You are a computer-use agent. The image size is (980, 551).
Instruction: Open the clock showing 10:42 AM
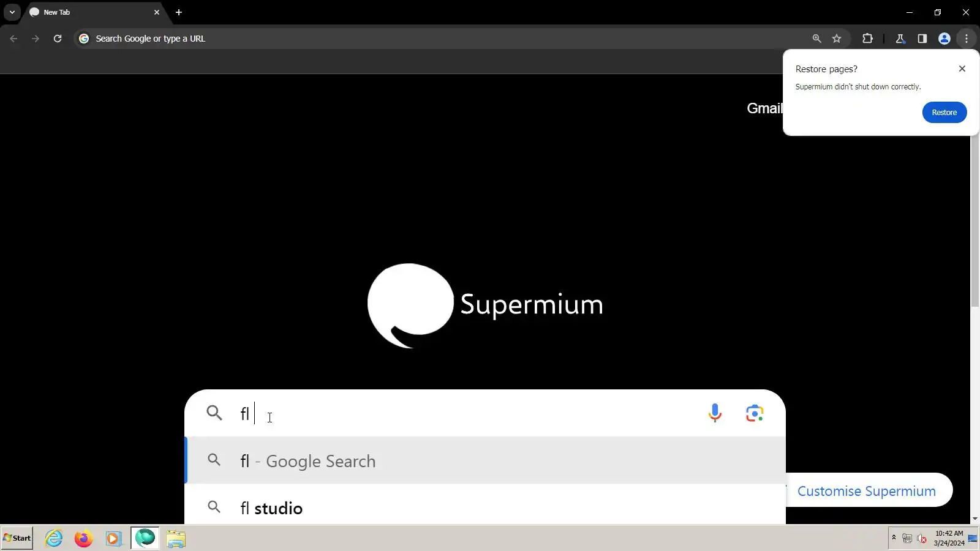point(949,538)
